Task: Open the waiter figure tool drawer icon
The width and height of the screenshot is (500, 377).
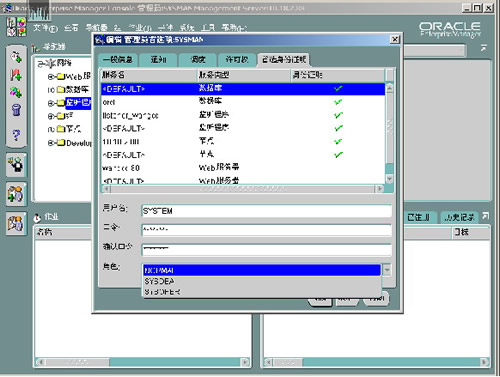Action: pyautogui.click(x=16, y=165)
